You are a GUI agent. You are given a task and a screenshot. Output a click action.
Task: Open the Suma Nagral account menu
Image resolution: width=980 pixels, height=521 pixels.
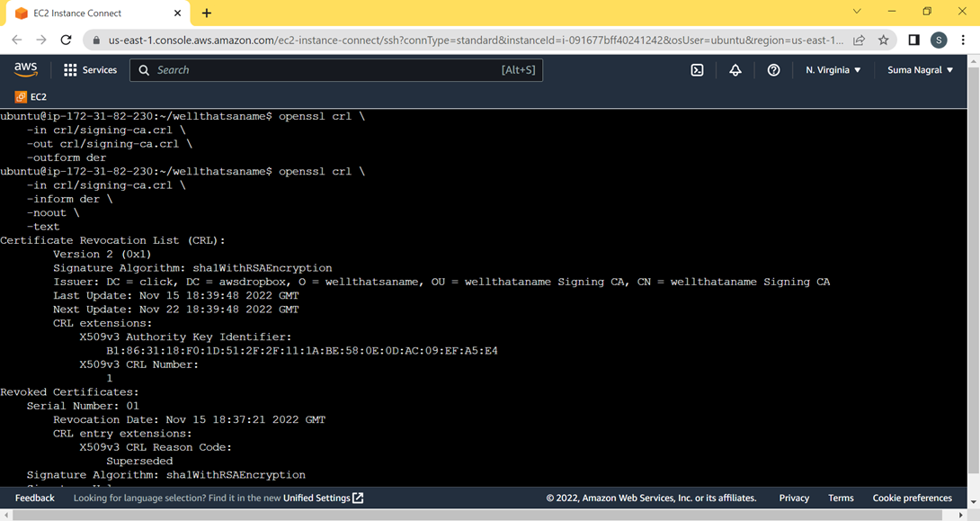click(919, 69)
